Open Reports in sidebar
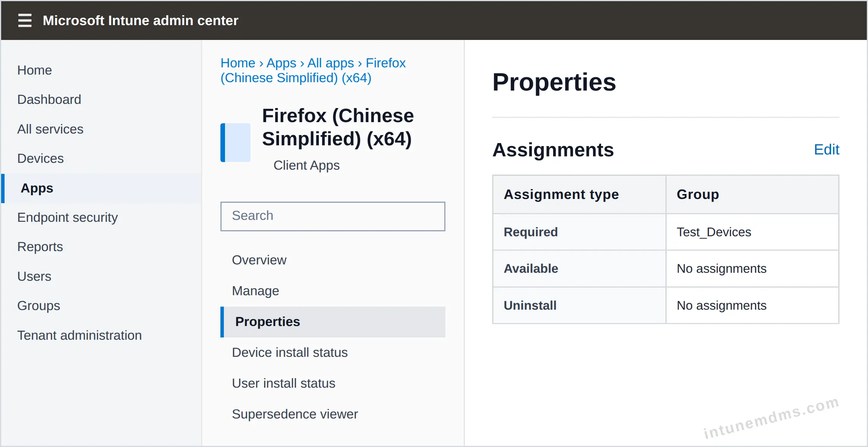The image size is (868, 447). point(40,247)
